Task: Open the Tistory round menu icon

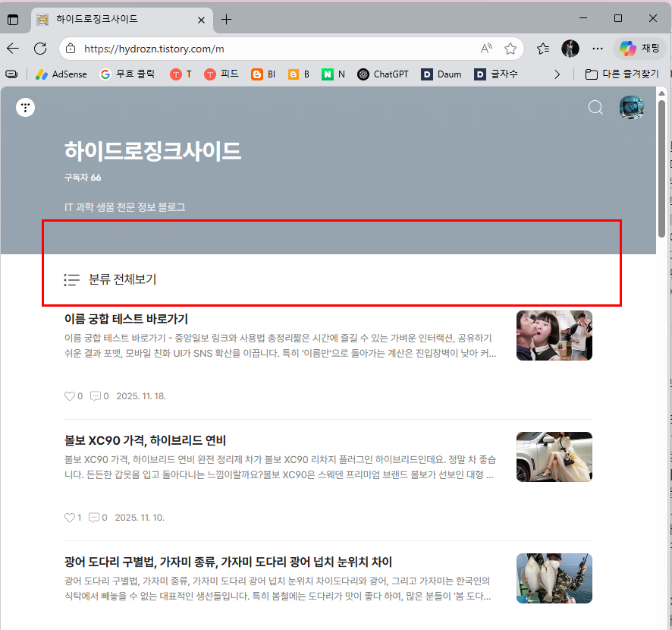Action: (25, 107)
